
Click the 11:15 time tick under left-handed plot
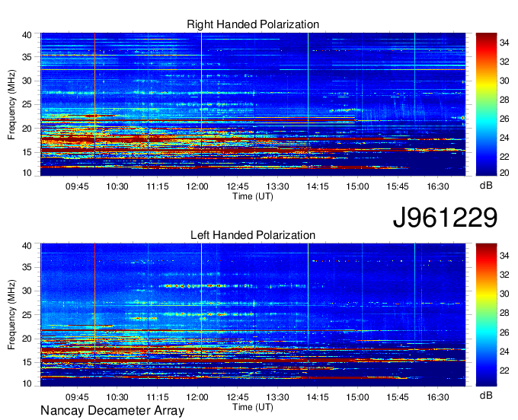click(157, 397)
